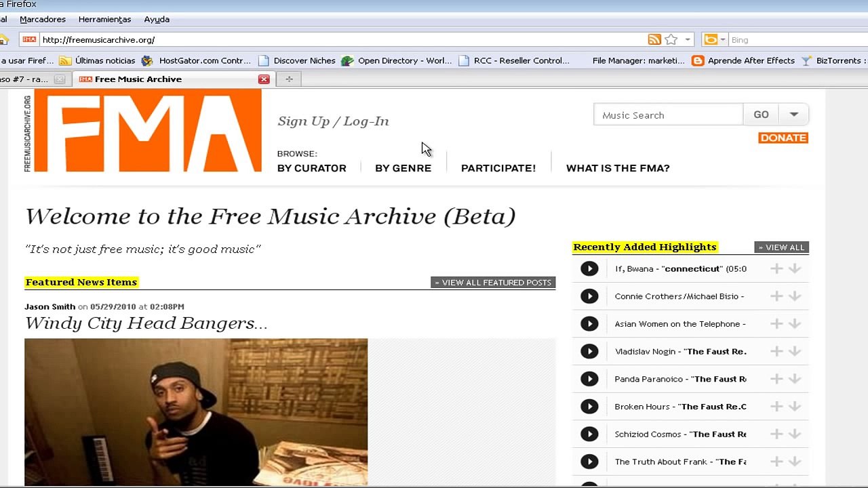Add Vladislav Nogin track with plus icon
The width and height of the screenshot is (868, 488).
(776, 351)
